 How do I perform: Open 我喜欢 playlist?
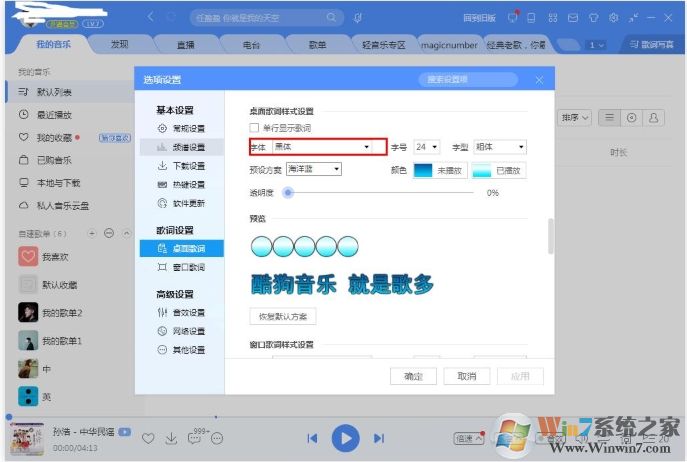point(44,256)
